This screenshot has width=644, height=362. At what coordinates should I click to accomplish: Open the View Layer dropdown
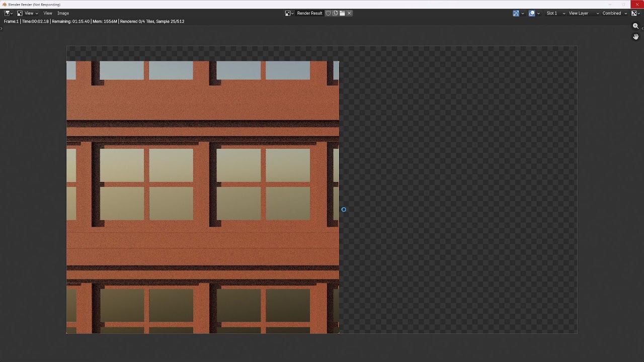click(x=584, y=13)
